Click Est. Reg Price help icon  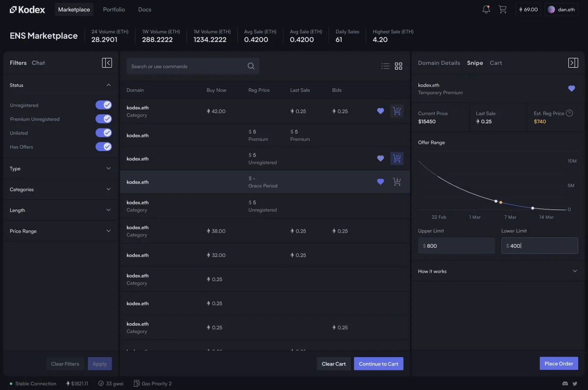(569, 113)
